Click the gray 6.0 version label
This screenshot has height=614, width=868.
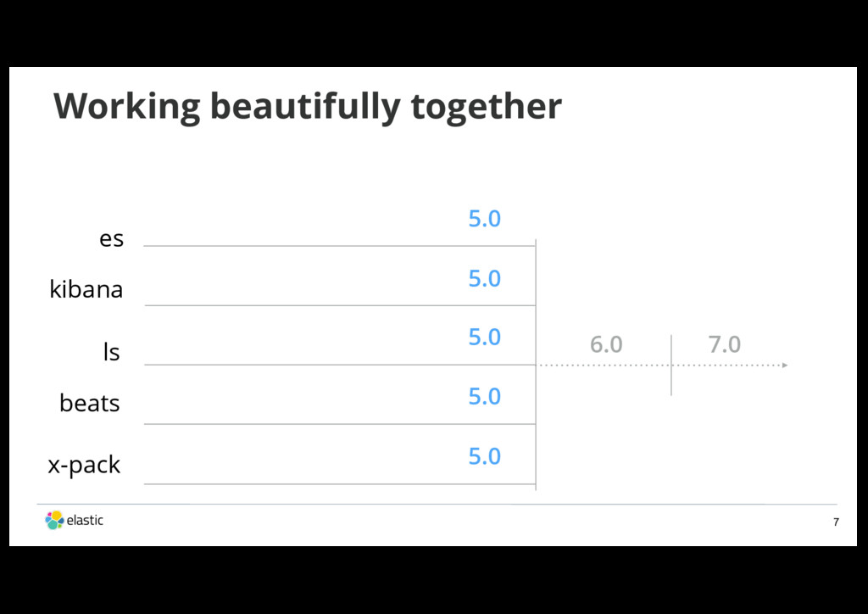tap(606, 344)
